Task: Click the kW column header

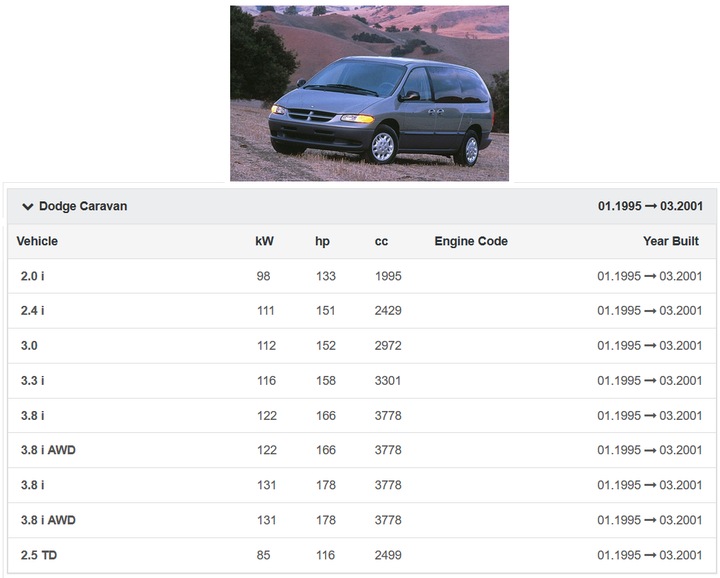Action: (x=264, y=241)
